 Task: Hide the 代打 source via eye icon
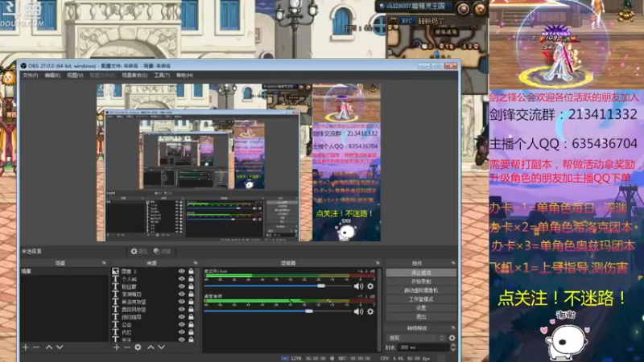click(x=182, y=332)
